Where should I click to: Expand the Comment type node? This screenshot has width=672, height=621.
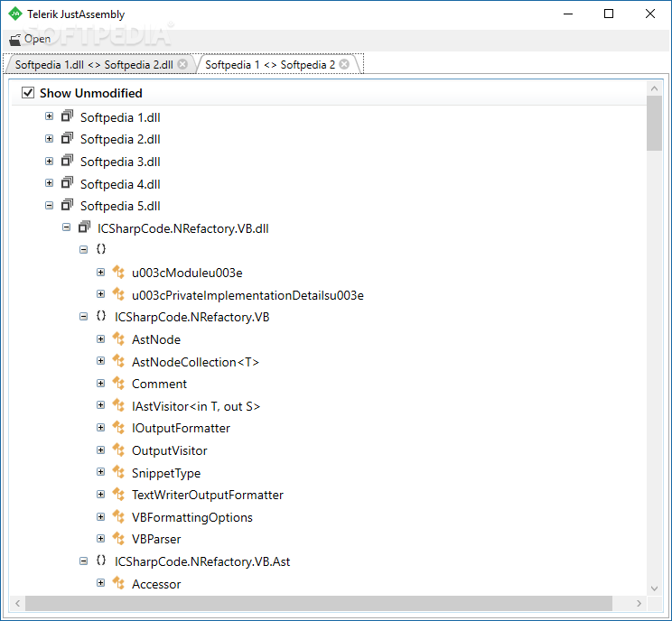click(x=101, y=384)
